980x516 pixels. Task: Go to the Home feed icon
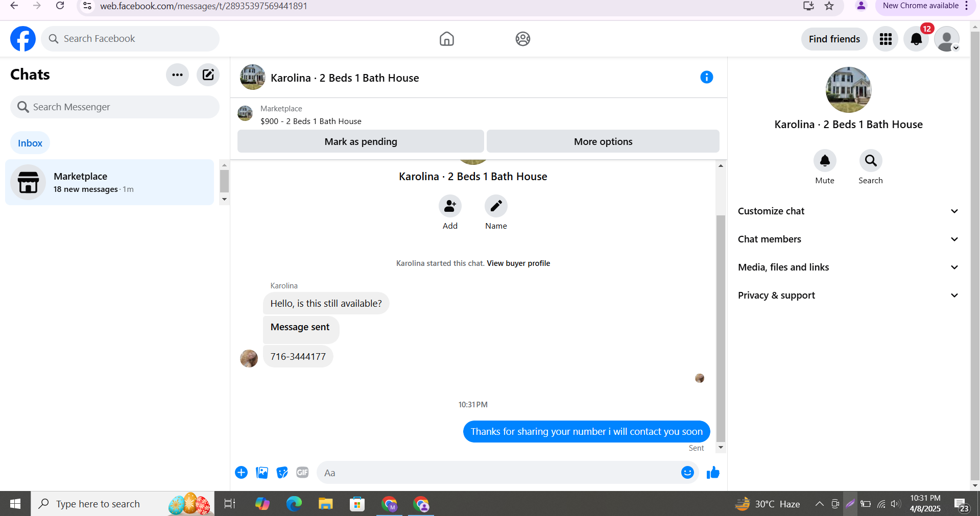point(446,39)
